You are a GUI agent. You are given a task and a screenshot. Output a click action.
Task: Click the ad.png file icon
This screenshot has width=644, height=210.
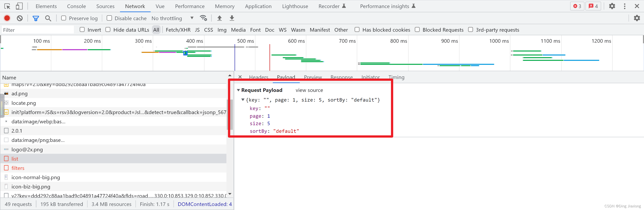[x=6, y=93]
